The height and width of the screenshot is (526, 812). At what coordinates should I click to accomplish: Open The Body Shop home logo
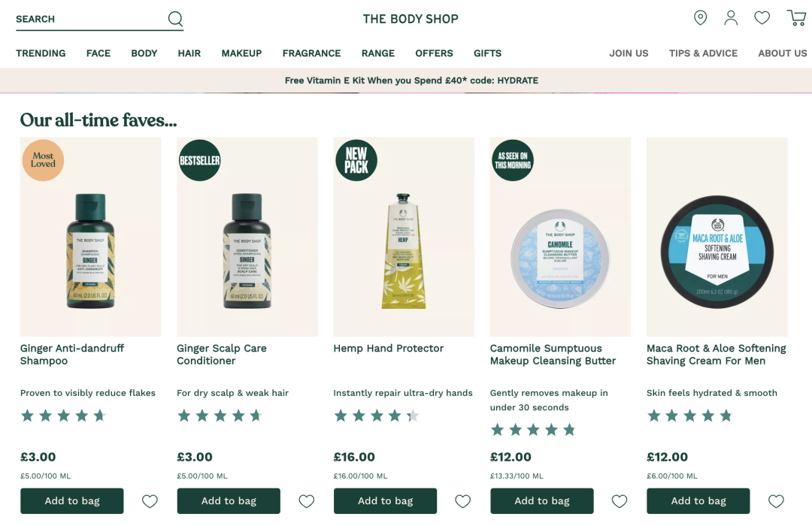click(411, 19)
